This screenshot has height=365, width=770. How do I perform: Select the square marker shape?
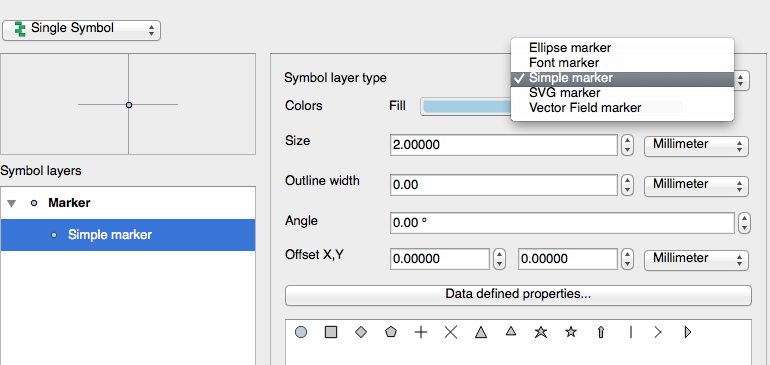(x=331, y=333)
